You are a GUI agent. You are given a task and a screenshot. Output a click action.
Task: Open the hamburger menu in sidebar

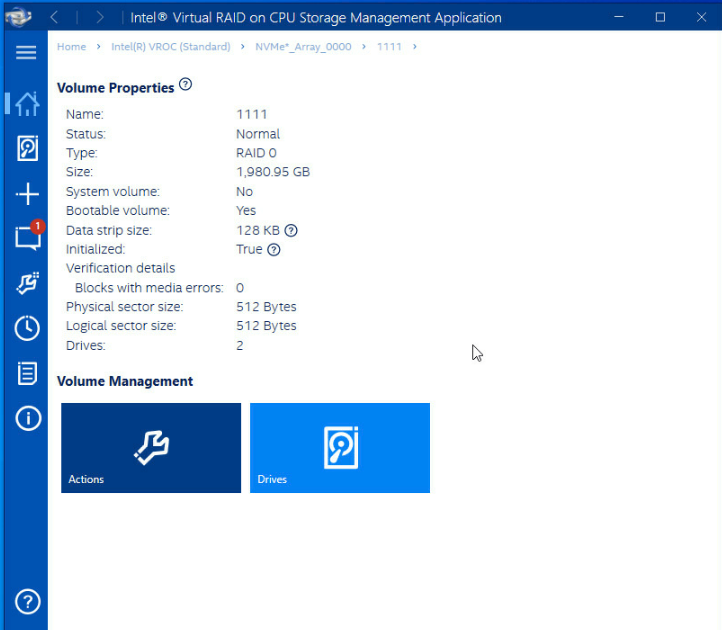(x=26, y=52)
